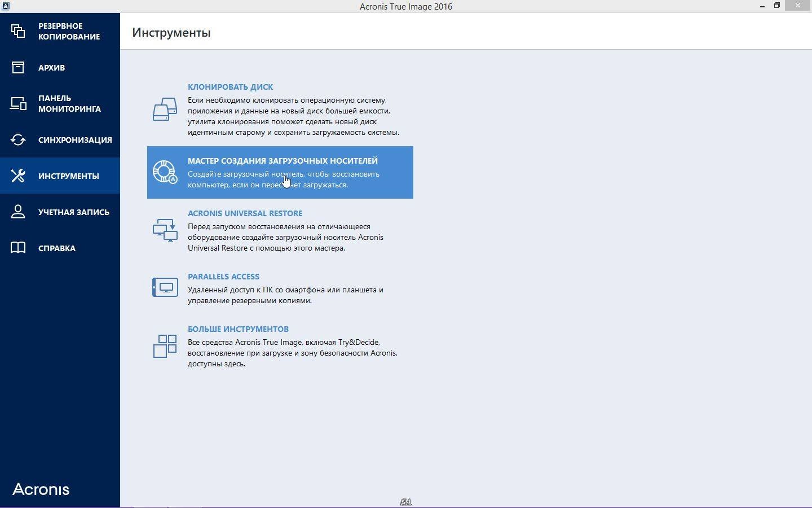The width and height of the screenshot is (812, 508).
Task: Click the Universal Restore computers icon
Action: point(165,230)
